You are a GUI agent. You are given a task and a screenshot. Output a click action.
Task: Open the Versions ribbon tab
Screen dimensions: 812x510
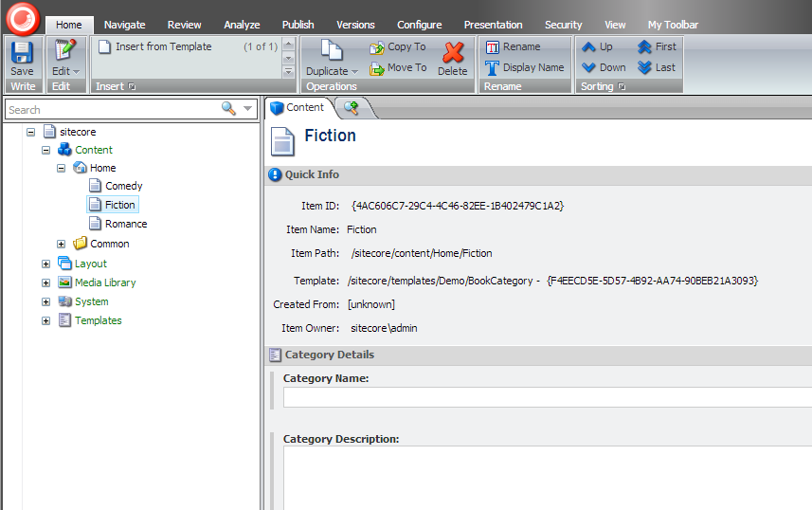pyautogui.click(x=355, y=25)
